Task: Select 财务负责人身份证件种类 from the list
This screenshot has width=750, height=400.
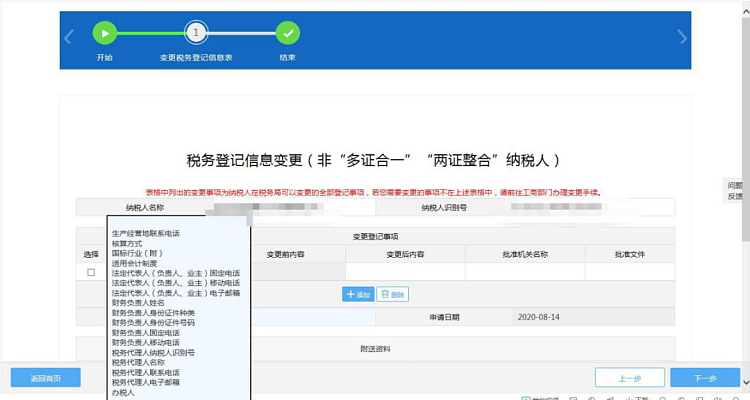Action: click(x=153, y=313)
